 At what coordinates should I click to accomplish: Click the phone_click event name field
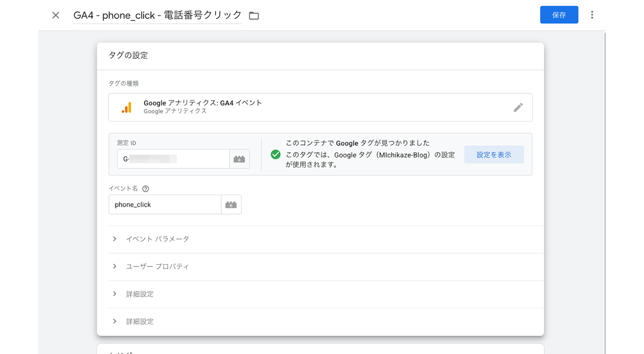[x=165, y=205]
